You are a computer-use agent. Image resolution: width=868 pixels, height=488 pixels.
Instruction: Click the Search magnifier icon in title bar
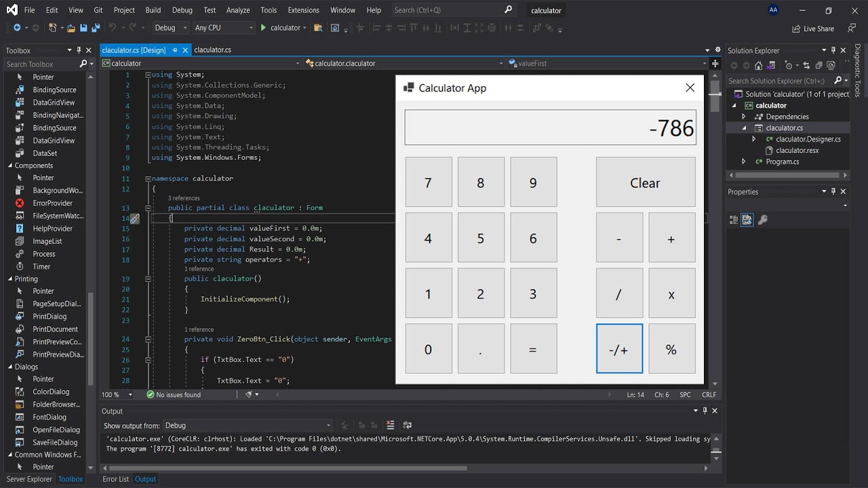coord(509,10)
